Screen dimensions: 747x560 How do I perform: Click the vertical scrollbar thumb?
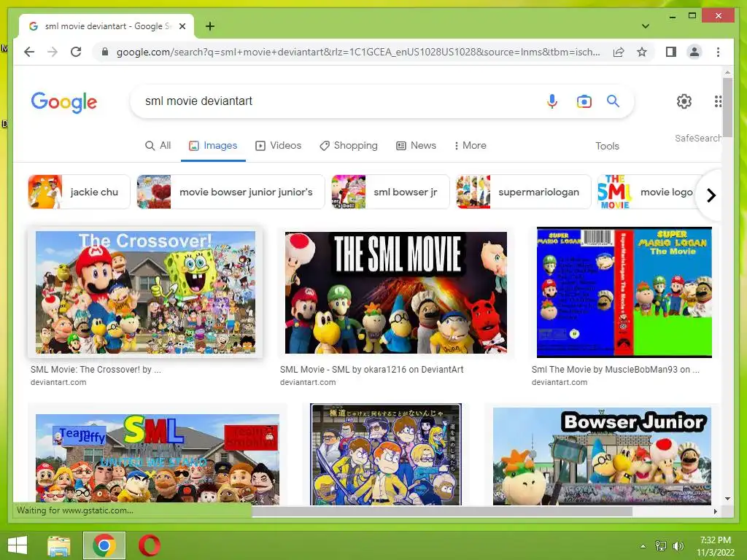(x=727, y=108)
